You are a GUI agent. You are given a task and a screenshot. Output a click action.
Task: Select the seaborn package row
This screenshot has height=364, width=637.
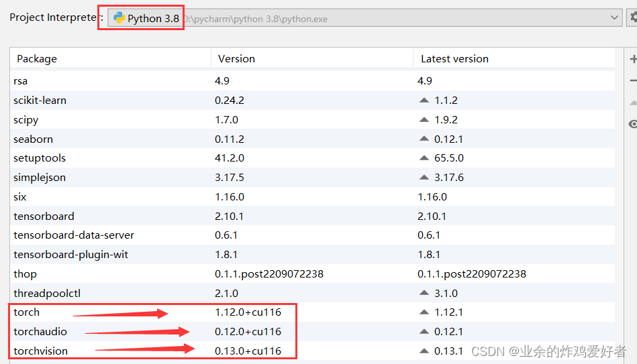[x=312, y=139]
